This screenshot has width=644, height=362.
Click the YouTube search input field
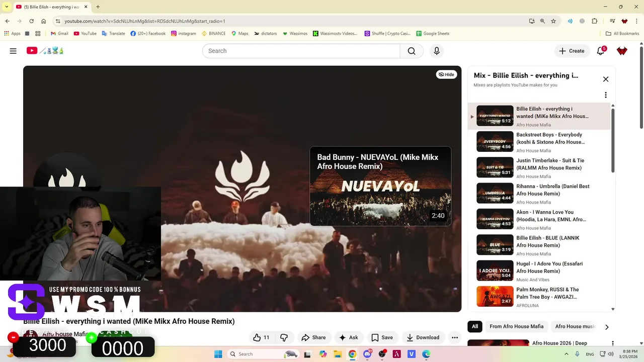[301, 51]
